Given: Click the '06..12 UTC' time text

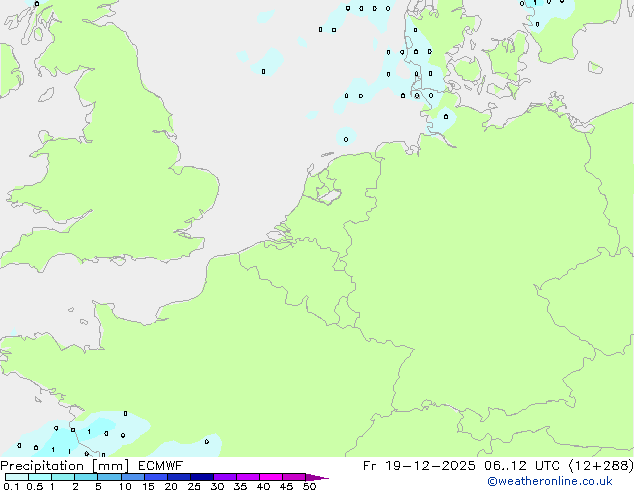Looking at the screenshot, I should pos(522,466).
